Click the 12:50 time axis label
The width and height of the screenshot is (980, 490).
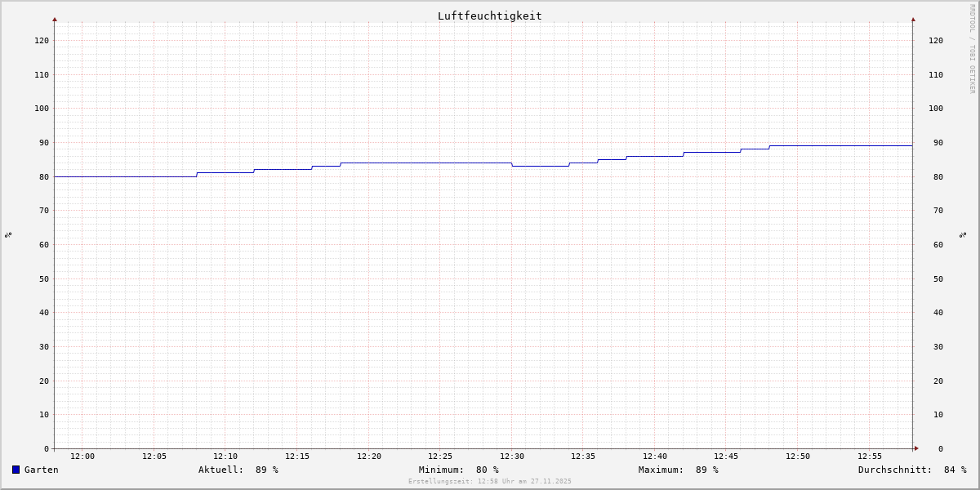[798, 456]
